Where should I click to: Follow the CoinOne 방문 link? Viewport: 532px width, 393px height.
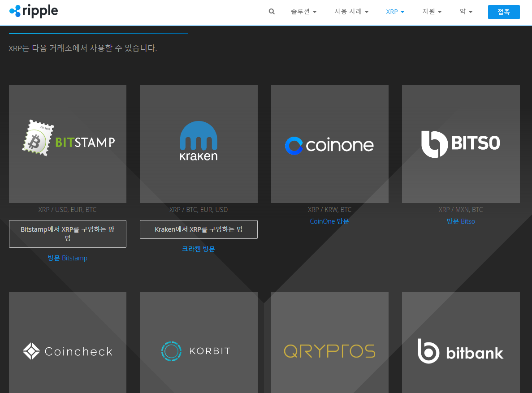(329, 221)
